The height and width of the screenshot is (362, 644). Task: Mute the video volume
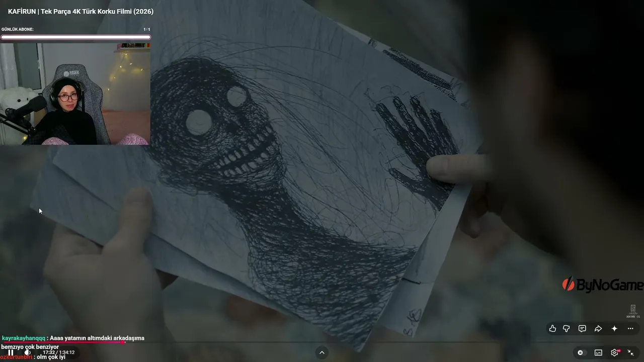coord(28,352)
